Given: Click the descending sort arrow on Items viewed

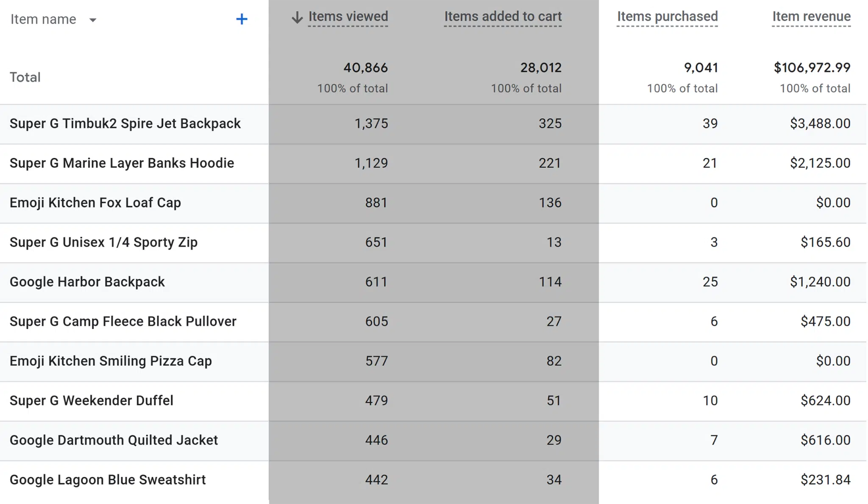Looking at the screenshot, I should tap(297, 17).
